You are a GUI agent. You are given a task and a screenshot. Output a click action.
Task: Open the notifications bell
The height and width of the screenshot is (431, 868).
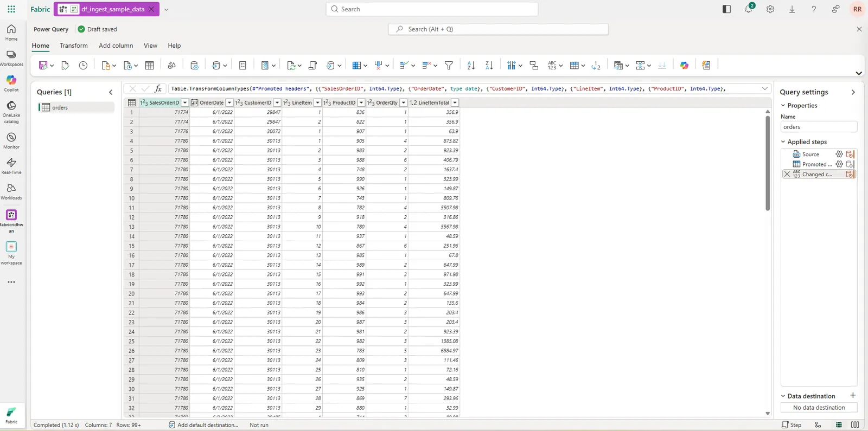point(749,9)
